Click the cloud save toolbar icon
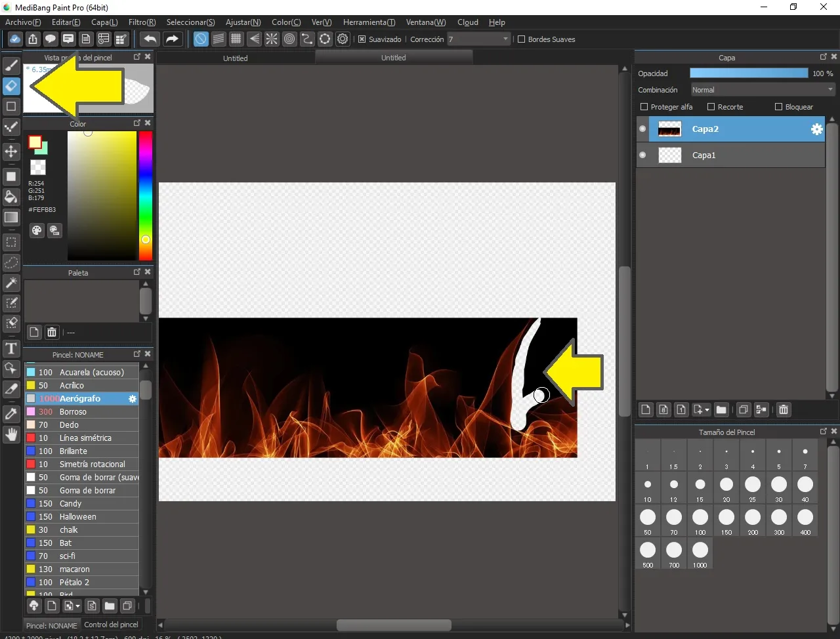The image size is (840, 639). (x=14, y=39)
